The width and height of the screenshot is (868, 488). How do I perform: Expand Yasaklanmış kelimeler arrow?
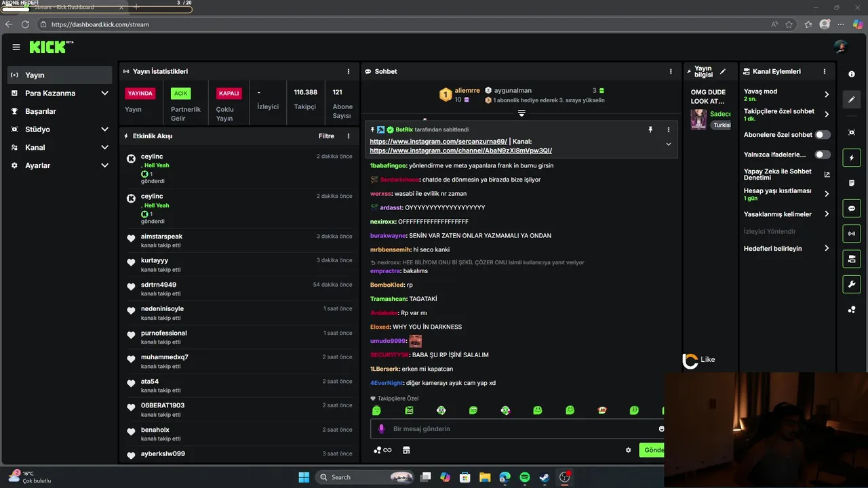(x=827, y=214)
